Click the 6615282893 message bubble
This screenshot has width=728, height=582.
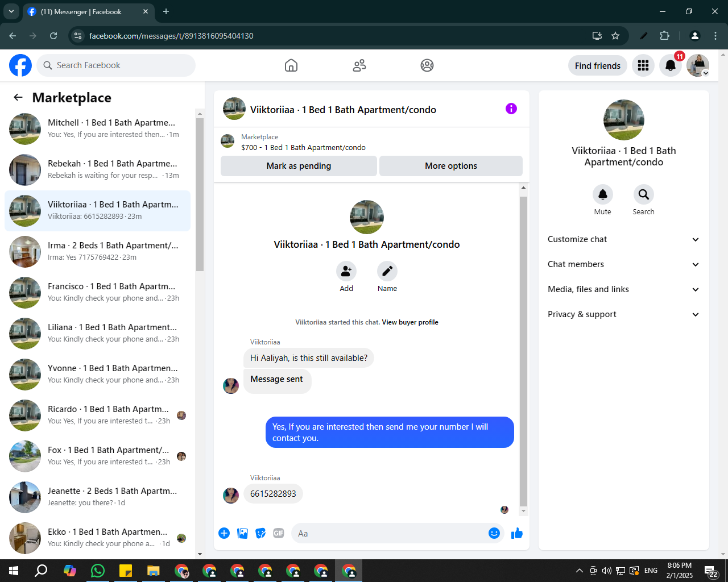(273, 494)
